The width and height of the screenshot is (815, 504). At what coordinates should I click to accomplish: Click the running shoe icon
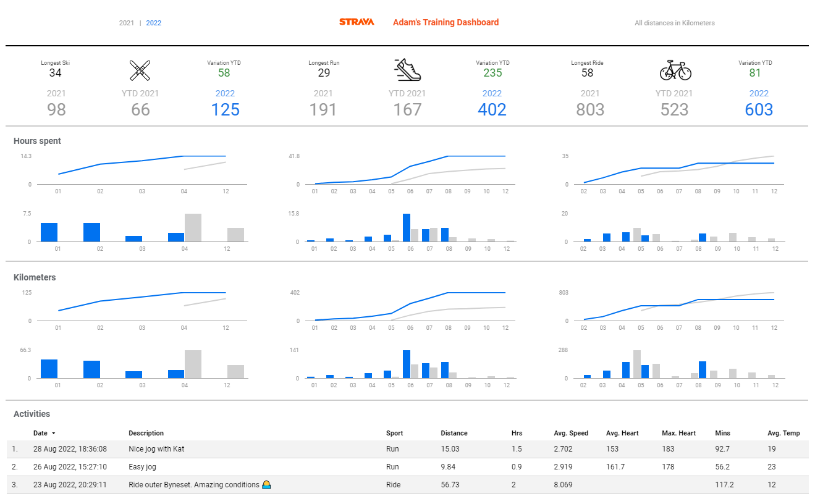click(408, 70)
